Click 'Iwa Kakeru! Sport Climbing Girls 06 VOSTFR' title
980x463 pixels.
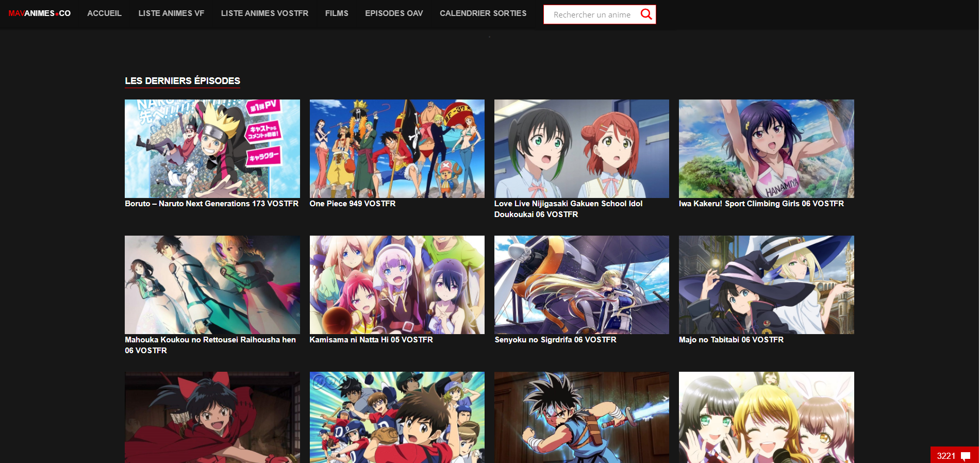coord(761,204)
